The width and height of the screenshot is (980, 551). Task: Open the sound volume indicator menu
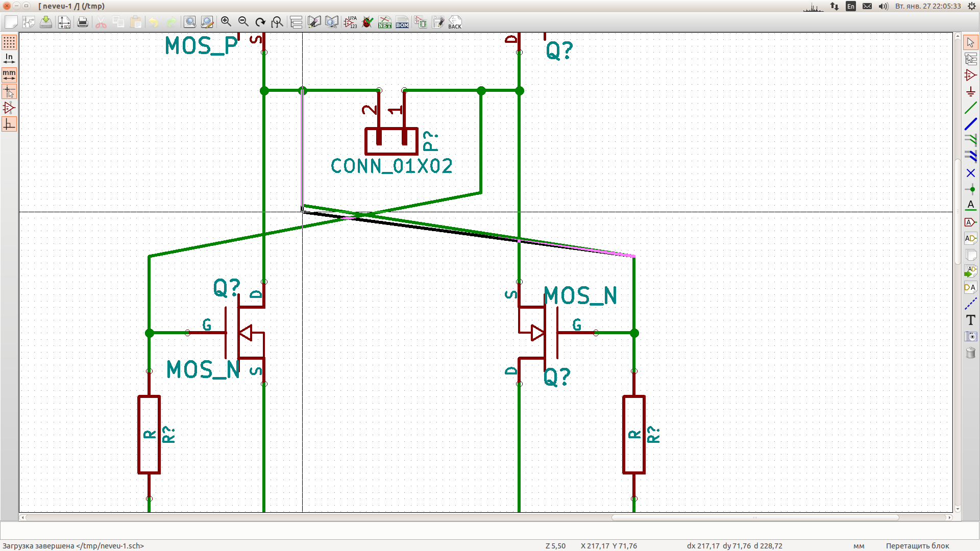coord(883,6)
